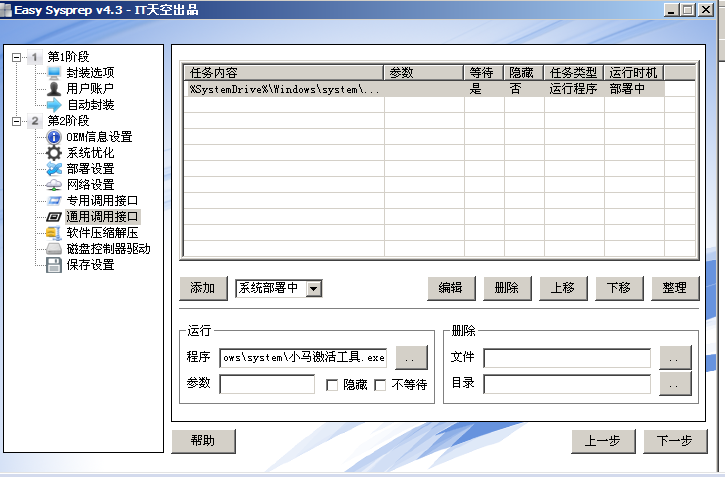Click the 上移 button
Image resolution: width=725 pixels, height=477 pixels.
tap(563, 288)
